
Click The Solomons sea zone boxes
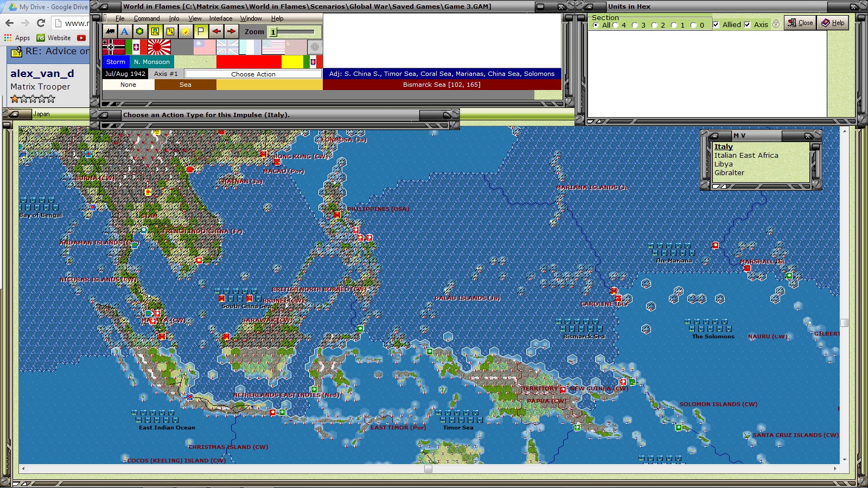tap(709, 325)
